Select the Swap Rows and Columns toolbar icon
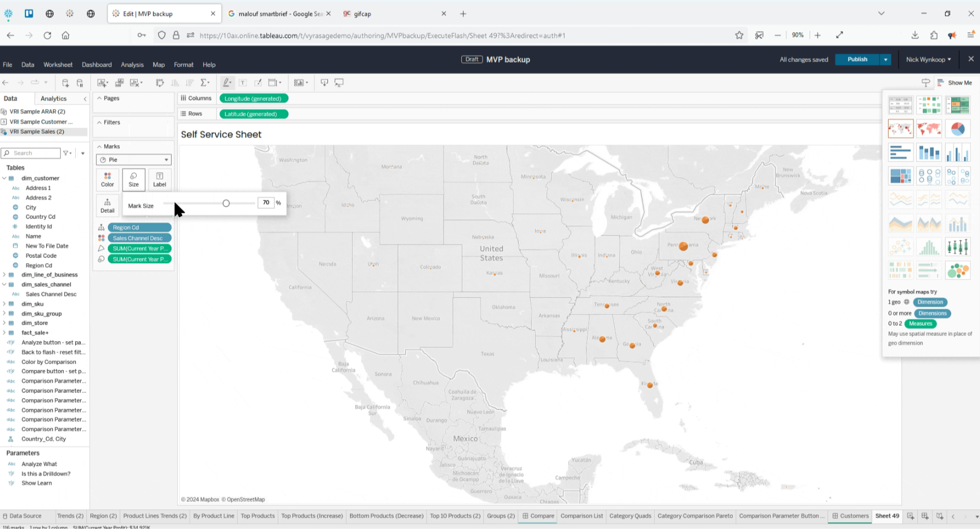Screen dimensions: 980x529 click(160, 82)
